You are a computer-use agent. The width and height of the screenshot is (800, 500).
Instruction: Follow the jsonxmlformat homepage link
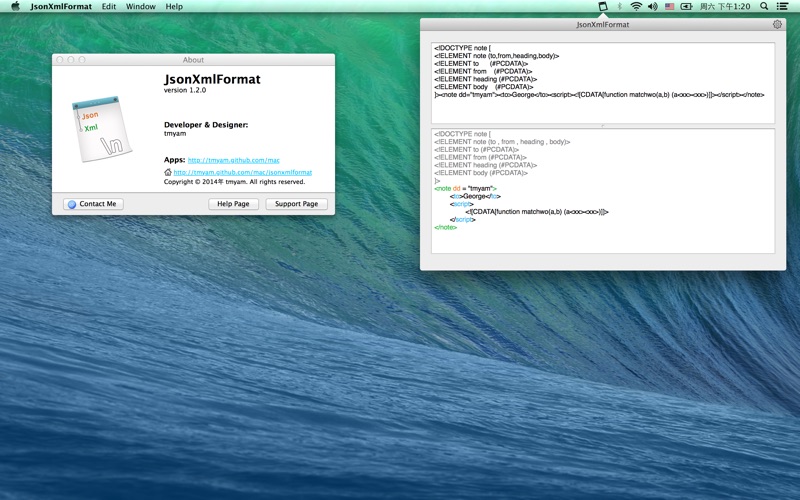243,172
